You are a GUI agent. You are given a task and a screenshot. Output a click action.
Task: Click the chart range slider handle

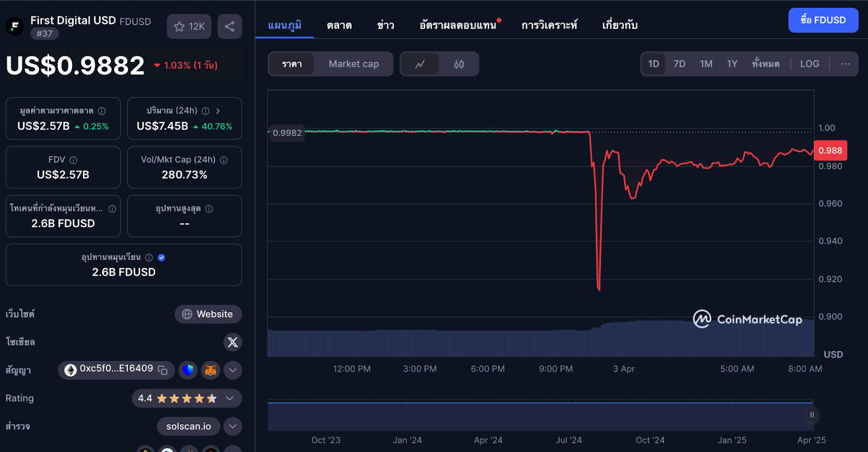(x=812, y=415)
